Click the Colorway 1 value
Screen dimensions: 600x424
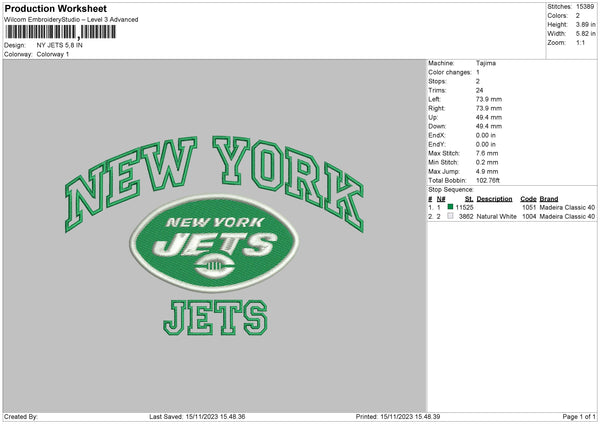click(x=53, y=54)
